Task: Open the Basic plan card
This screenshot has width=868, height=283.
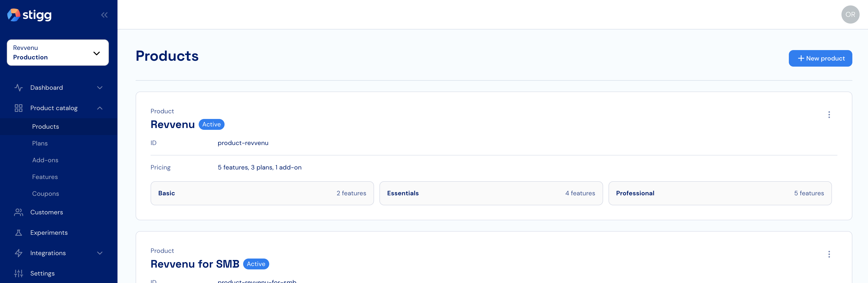Action: 262,194
